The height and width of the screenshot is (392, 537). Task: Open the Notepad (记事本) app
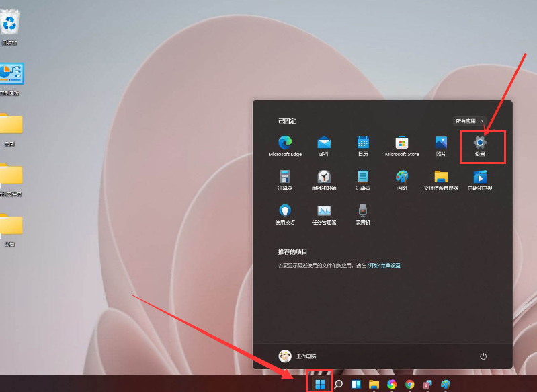pos(363,180)
